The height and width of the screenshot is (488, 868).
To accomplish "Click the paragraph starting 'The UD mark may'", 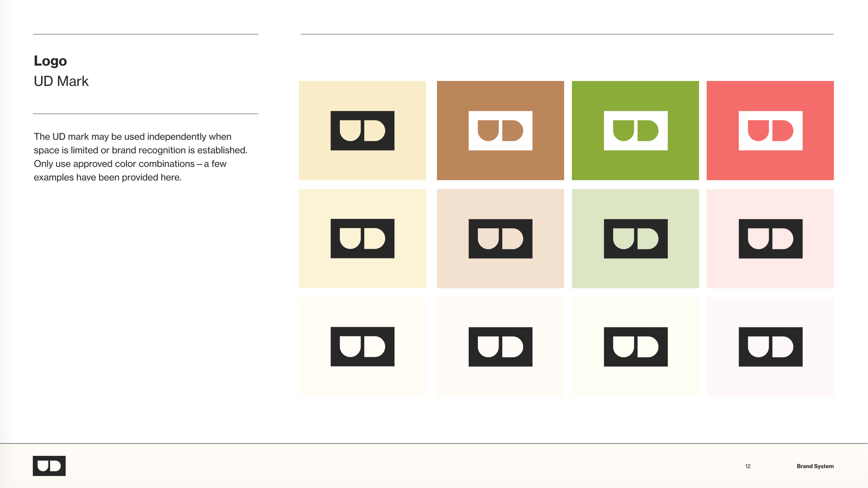I will 141,157.
